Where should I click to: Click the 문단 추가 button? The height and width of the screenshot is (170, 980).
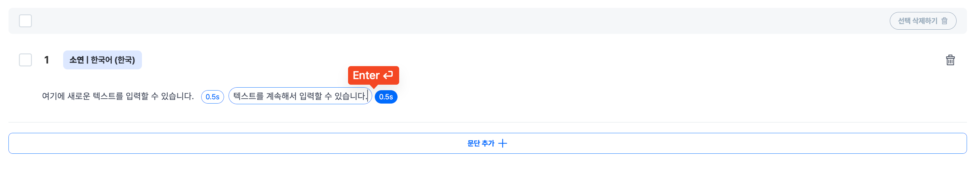pyautogui.click(x=487, y=143)
